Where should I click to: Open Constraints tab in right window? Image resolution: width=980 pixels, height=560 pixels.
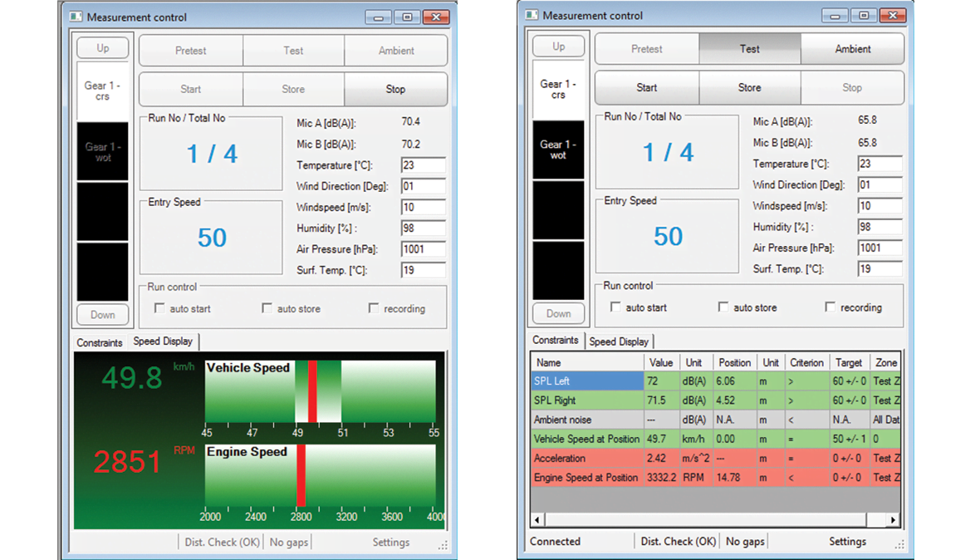tap(556, 340)
